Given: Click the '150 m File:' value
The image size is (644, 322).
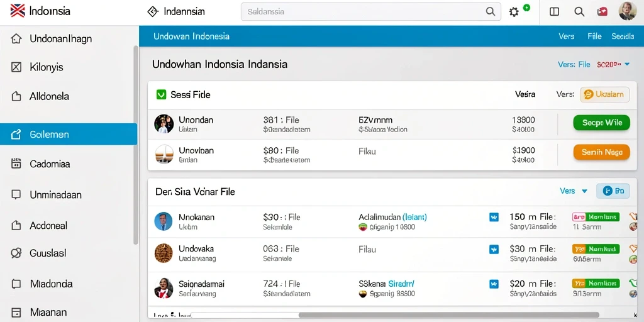Looking at the screenshot, I should point(532,216).
